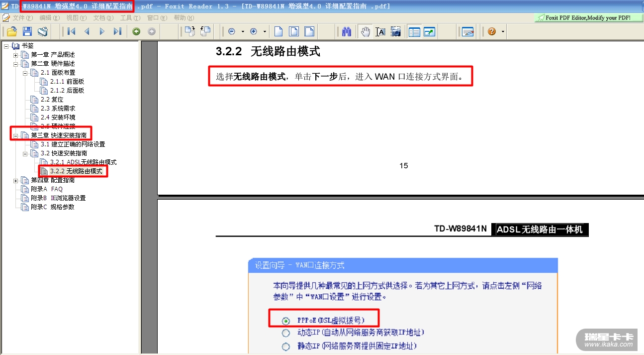Rotate pages clockwise icon
The height and width of the screenshot is (355, 644).
point(189,31)
